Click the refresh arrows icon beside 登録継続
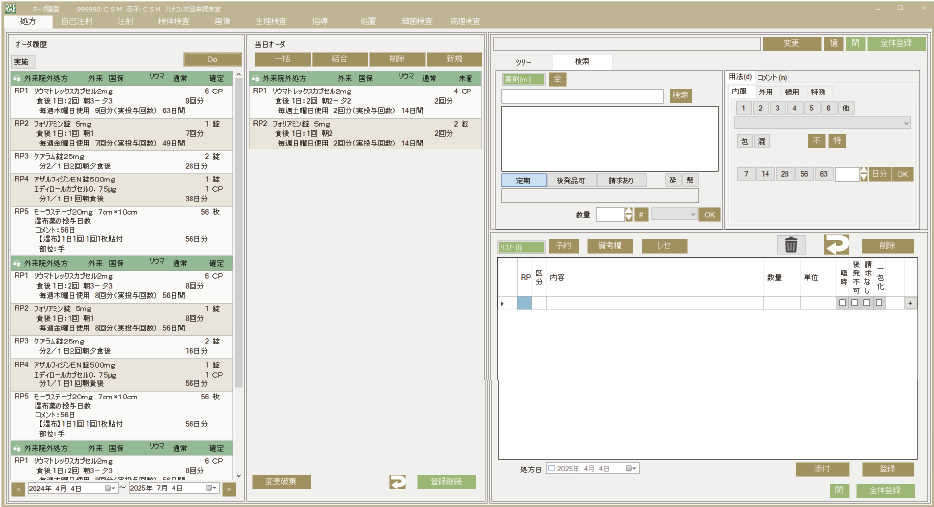Image resolution: width=934 pixels, height=507 pixels. (x=397, y=481)
